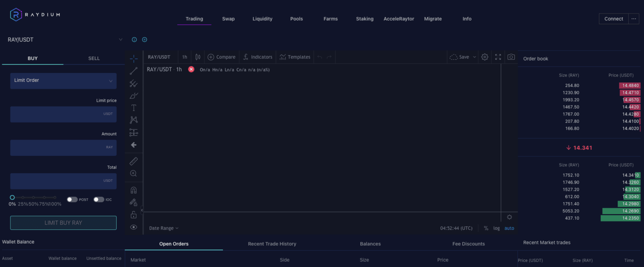The height and width of the screenshot is (267, 644).
Task: Select the text annotation tool
Action: tap(133, 108)
